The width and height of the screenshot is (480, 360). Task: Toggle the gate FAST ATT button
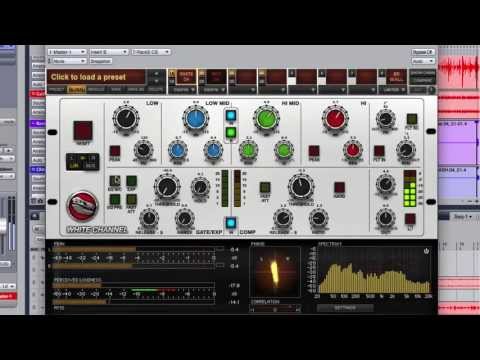pos(131,199)
